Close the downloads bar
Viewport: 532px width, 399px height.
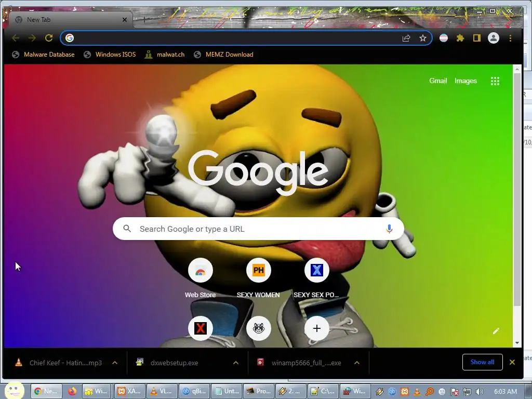[512, 362]
